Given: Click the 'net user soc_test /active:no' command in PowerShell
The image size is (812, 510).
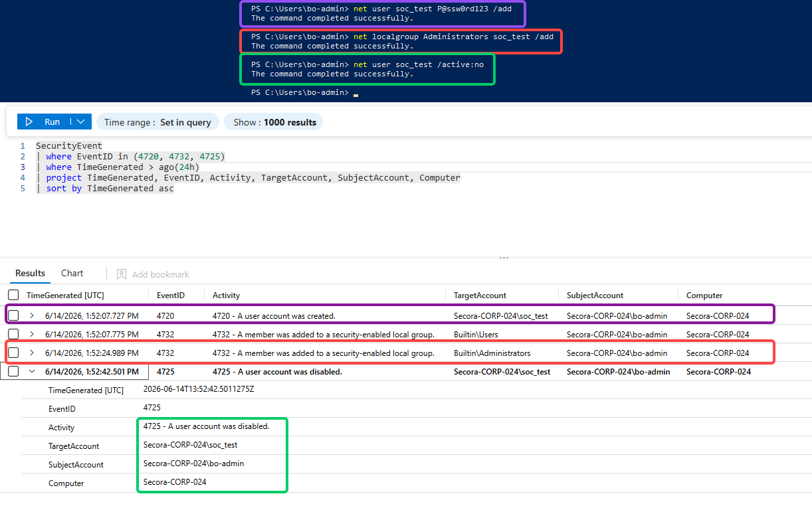Looking at the screenshot, I should point(419,64).
